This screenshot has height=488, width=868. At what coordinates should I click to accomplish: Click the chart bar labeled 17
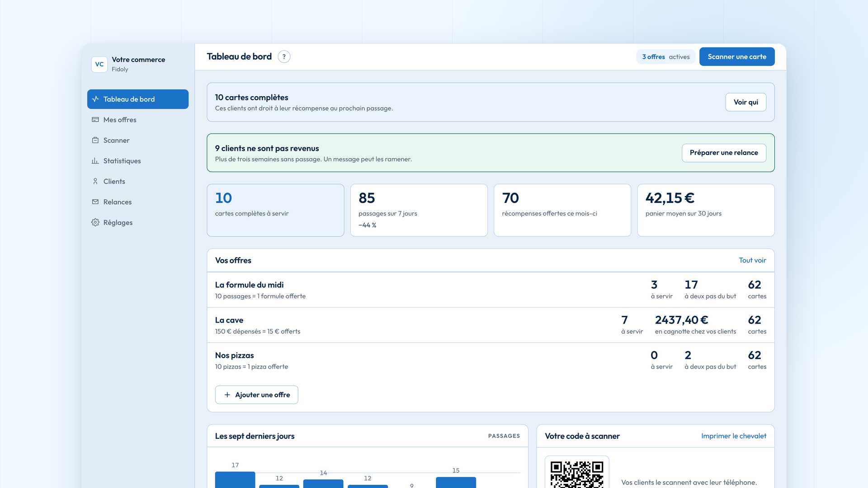coord(235,480)
